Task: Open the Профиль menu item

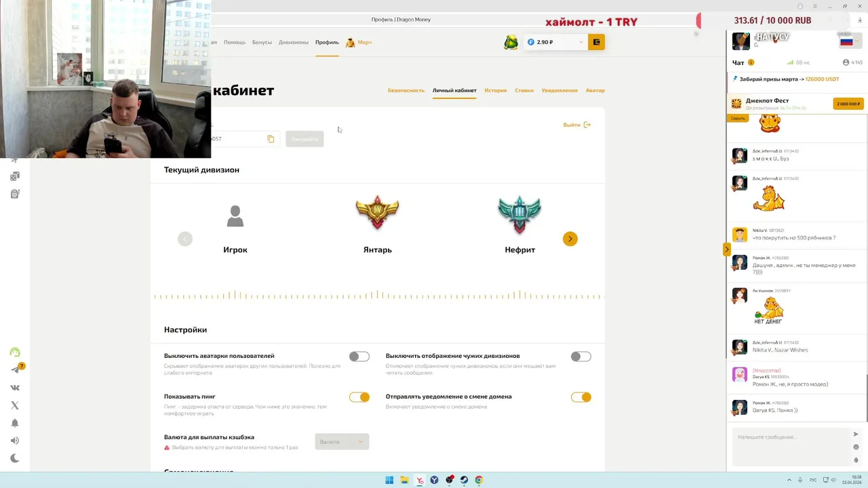Action: click(327, 42)
